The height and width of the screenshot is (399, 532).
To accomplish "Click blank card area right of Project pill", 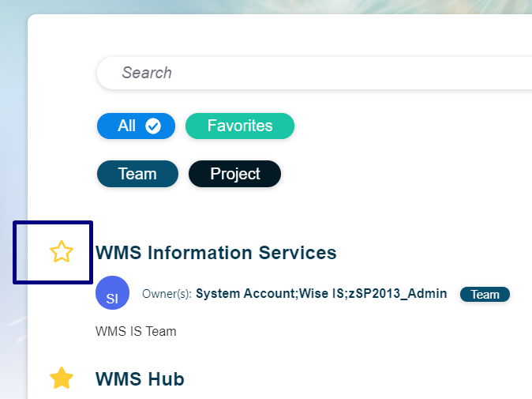I will point(407,174).
